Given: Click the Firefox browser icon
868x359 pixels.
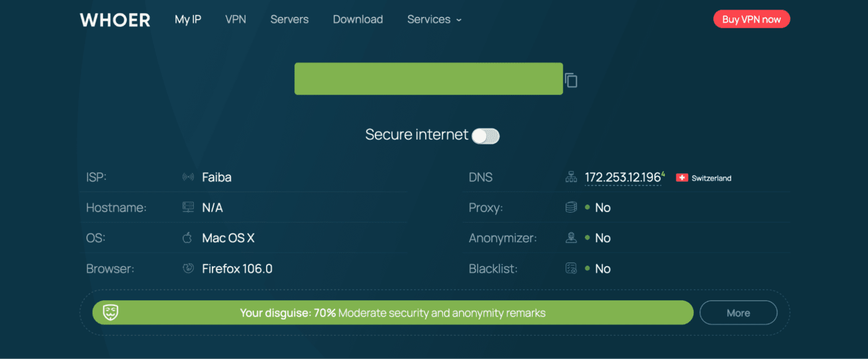Looking at the screenshot, I should pyautogui.click(x=188, y=269).
